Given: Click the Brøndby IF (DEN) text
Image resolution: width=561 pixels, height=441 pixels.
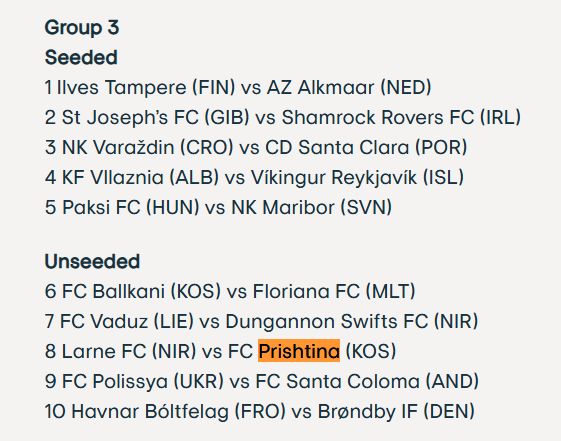Looking at the screenshot, I should pos(396,411).
